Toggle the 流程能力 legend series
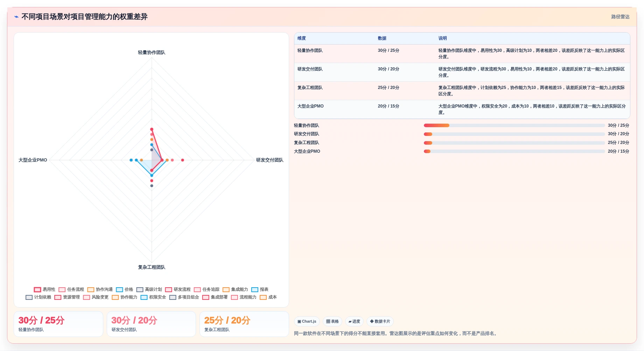The height and width of the screenshot is (351, 644). click(243, 297)
